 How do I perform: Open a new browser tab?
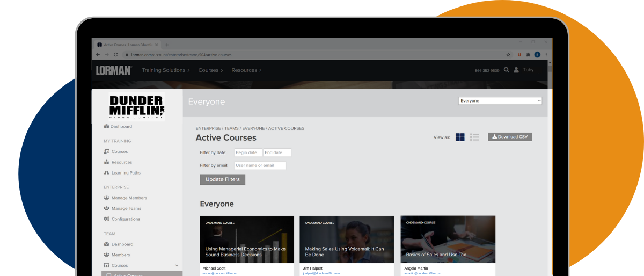(167, 45)
